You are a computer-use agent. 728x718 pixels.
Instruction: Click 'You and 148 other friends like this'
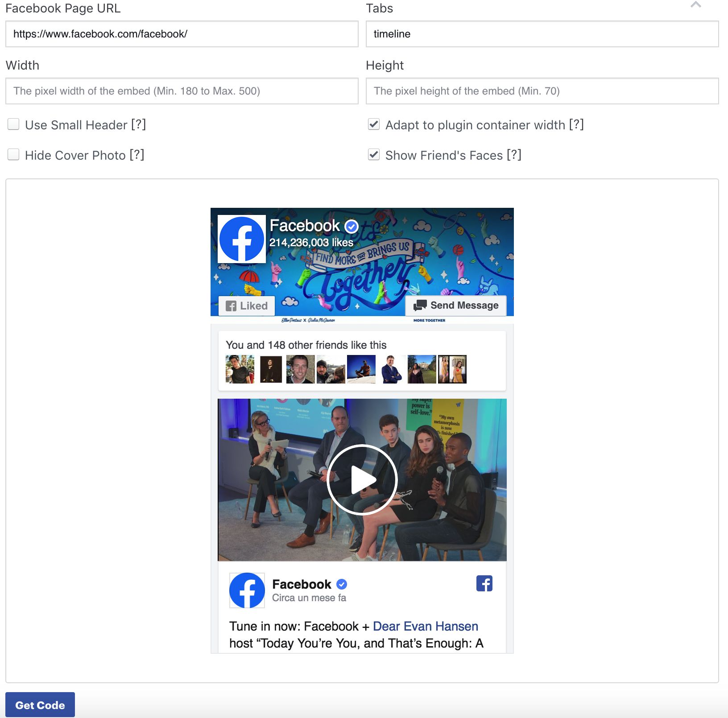pyautogui.click(x=306, y=345)
